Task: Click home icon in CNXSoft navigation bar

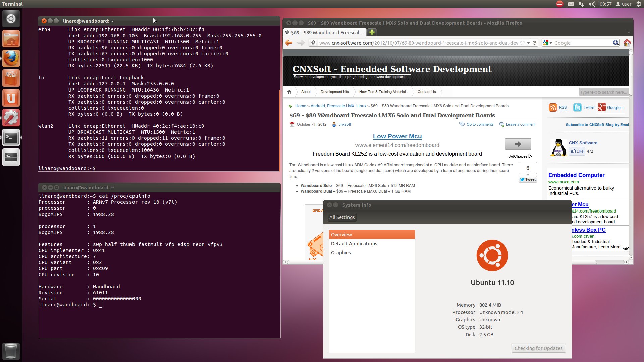Action: pos(289,92)
